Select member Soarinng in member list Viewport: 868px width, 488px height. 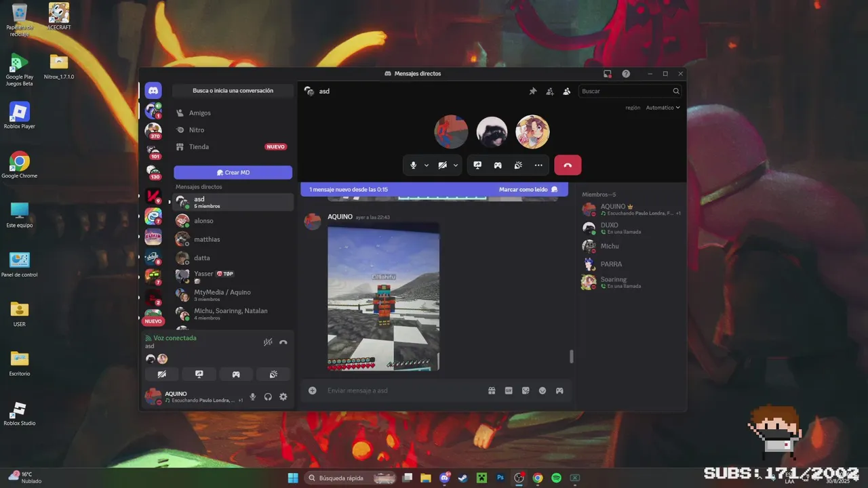coord(632,283)
